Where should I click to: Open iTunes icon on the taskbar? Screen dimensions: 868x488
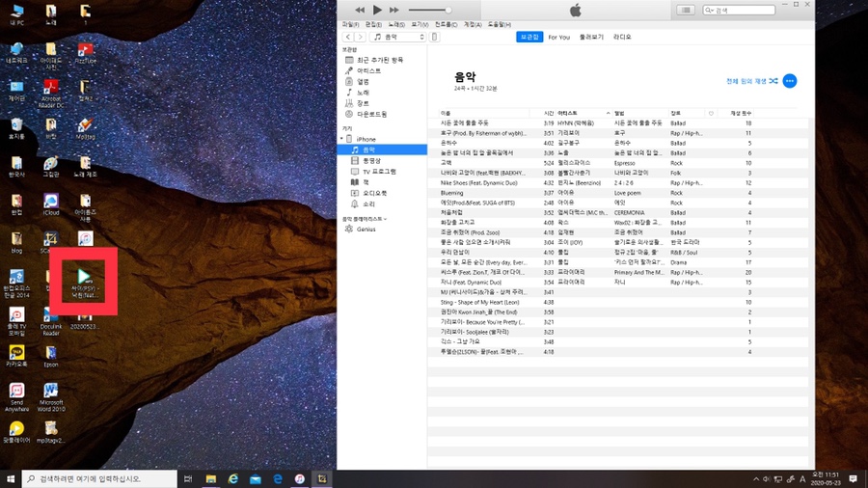click(x=300, y=479)
